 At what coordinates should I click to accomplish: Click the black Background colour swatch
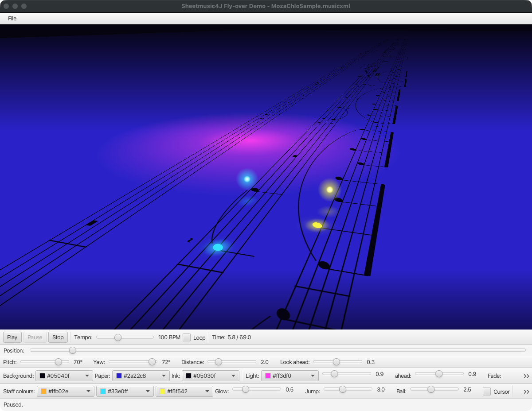42,376
